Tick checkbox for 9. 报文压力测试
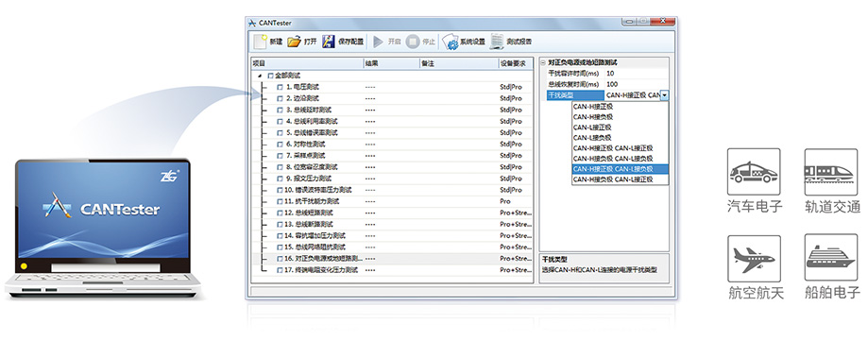The width and height of the screenshot is (868, 341). coord(281,179)
